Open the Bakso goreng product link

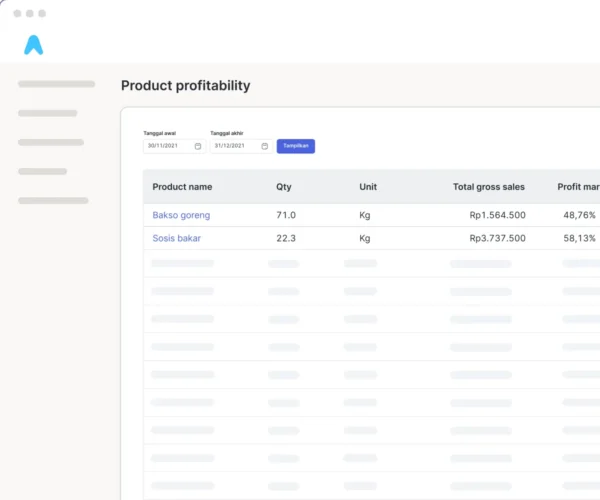click(181, 215)
